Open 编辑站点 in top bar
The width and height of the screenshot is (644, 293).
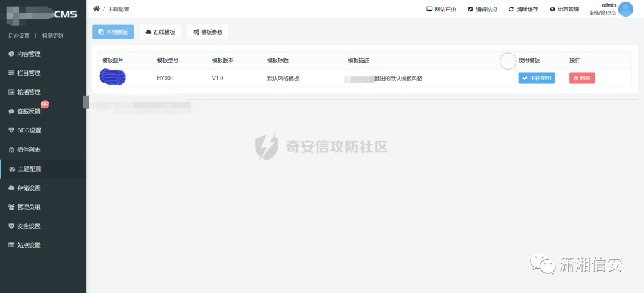click(482, 9)
